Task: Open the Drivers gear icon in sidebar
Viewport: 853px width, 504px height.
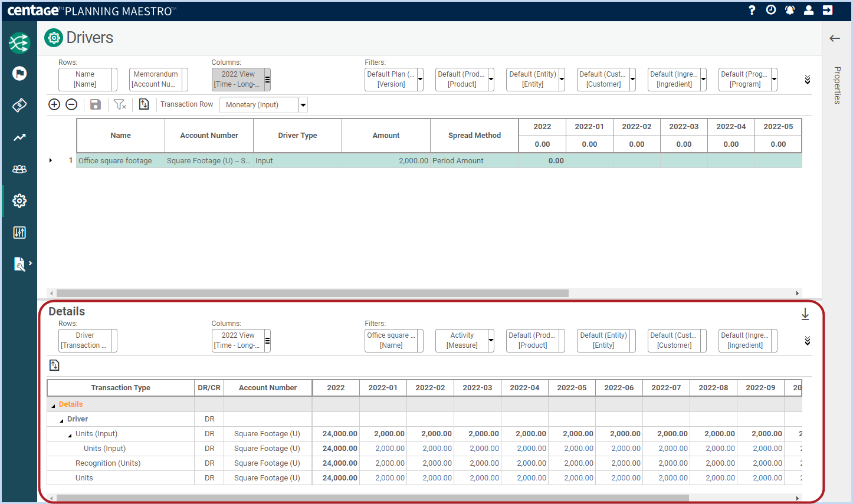Action: (x=19, y=201)
